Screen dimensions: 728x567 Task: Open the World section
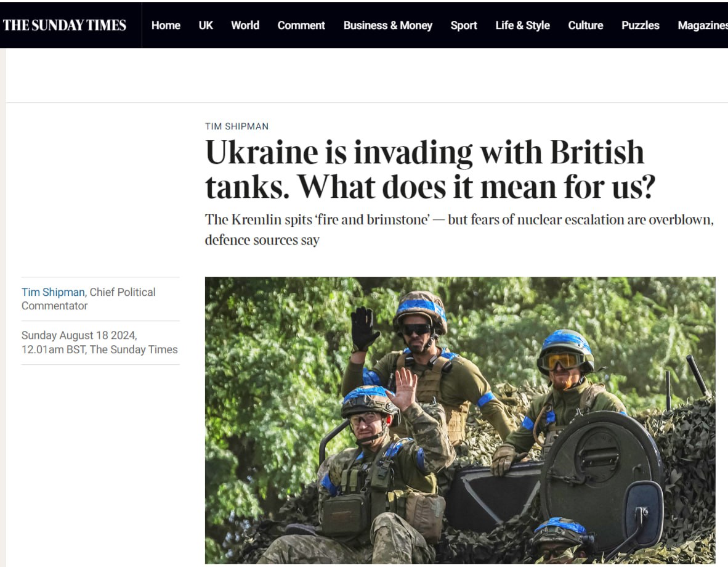pyautogui.click(x=245, y=25)
